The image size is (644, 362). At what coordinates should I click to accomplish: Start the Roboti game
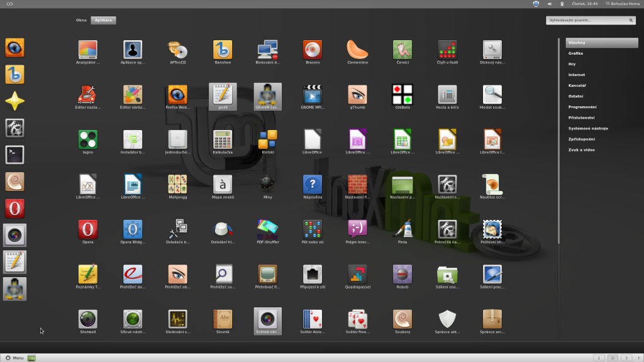402,277
